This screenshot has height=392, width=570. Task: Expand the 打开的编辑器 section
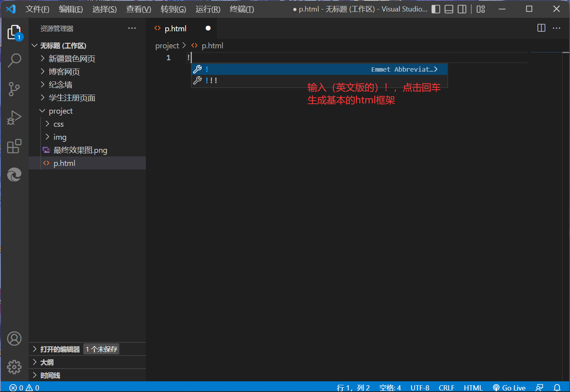[x=87, y=349]
